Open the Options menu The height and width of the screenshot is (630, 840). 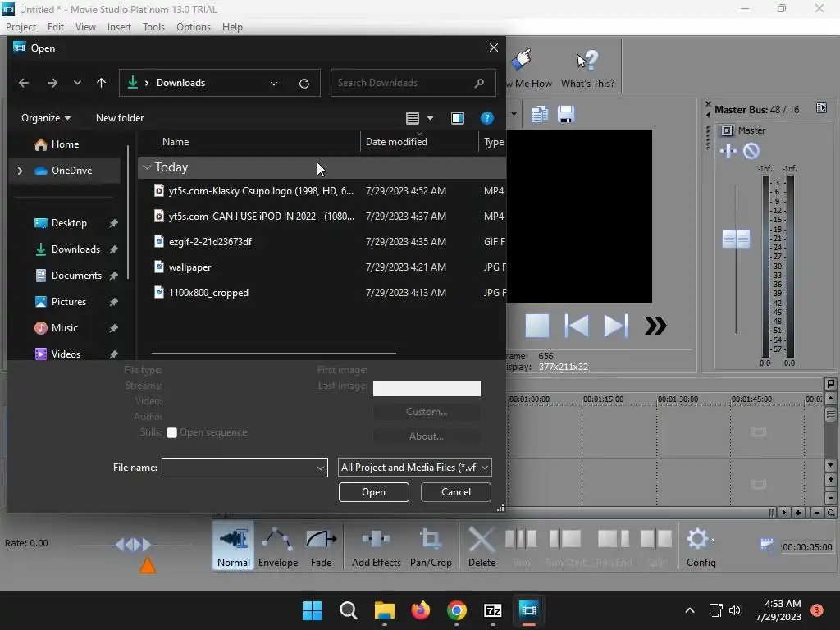point(194,27)
